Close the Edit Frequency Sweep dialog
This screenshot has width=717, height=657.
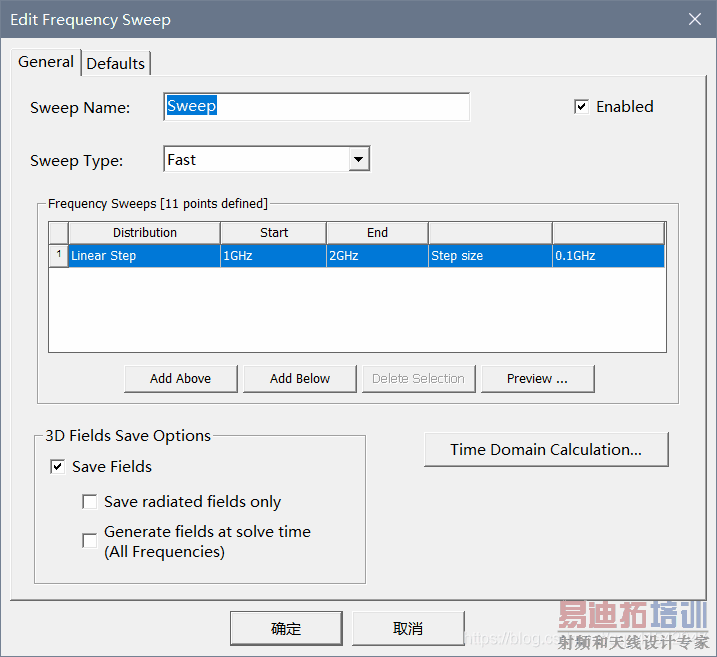(695, 19)
